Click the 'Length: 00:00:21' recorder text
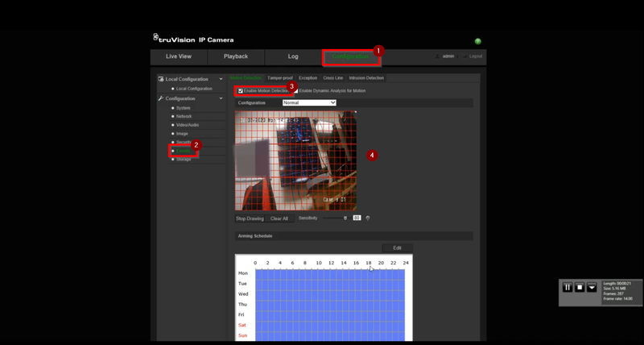The image size is (644, 345). coord(617,283)
